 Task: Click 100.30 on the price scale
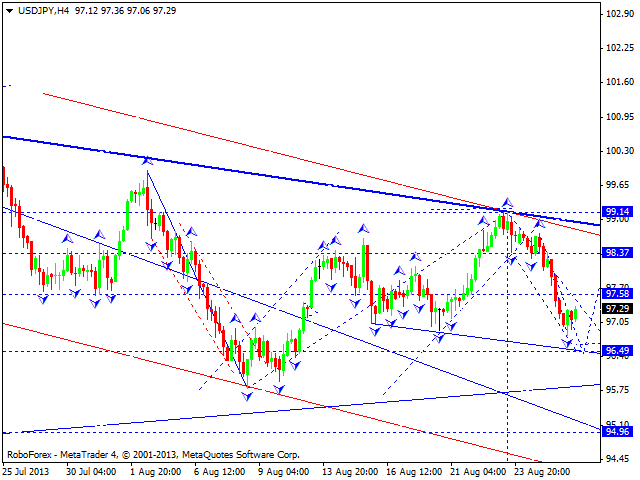(620, 151)
